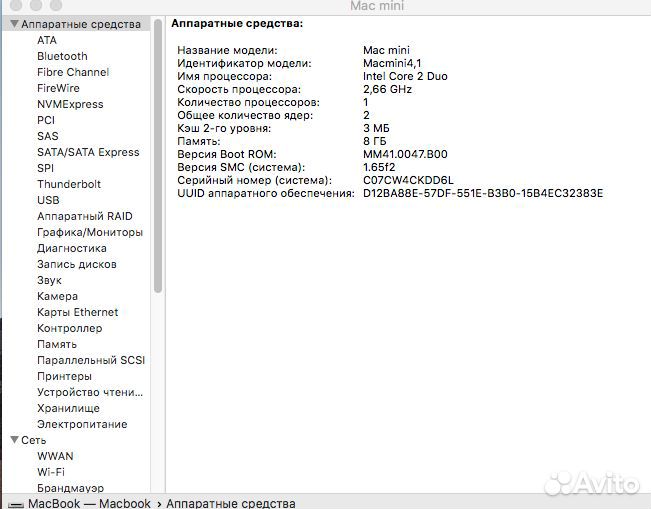Select Хранилище entry

point(69,409)
